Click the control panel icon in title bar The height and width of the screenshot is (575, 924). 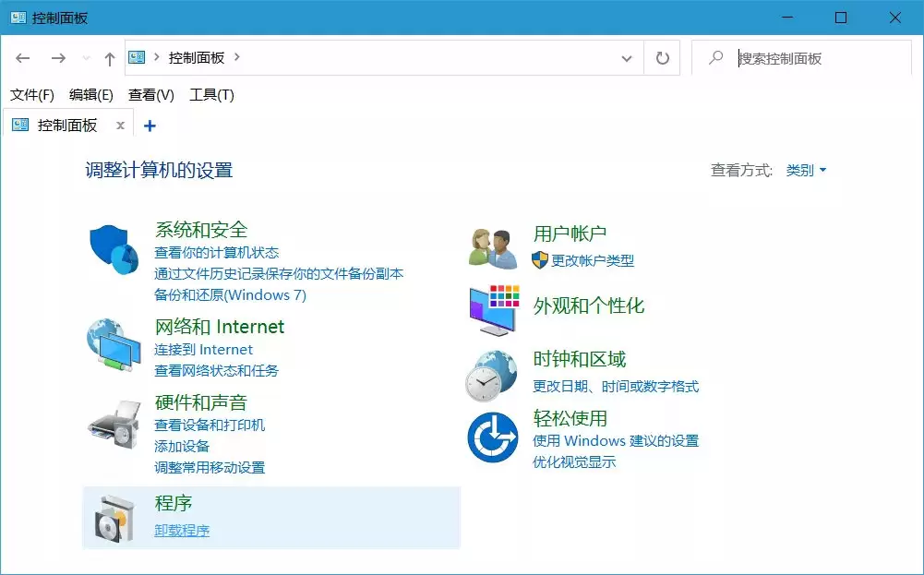18,18
